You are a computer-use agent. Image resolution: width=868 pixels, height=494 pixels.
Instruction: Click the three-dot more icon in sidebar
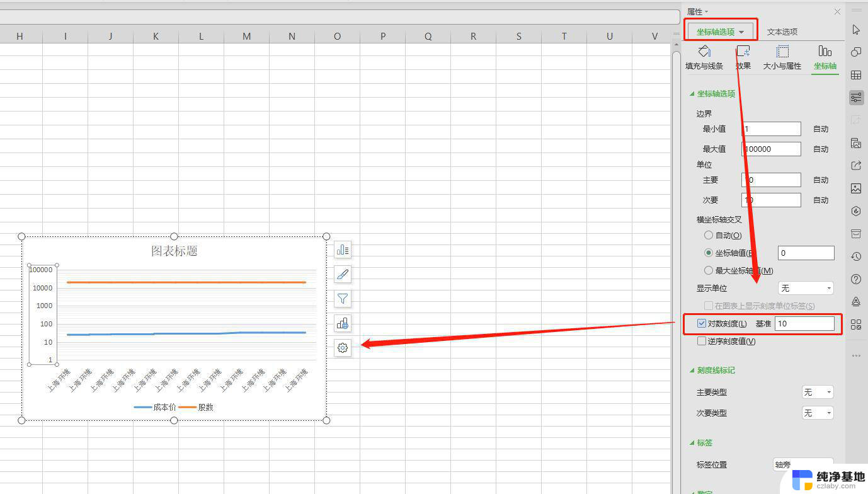tap(856, 355)
